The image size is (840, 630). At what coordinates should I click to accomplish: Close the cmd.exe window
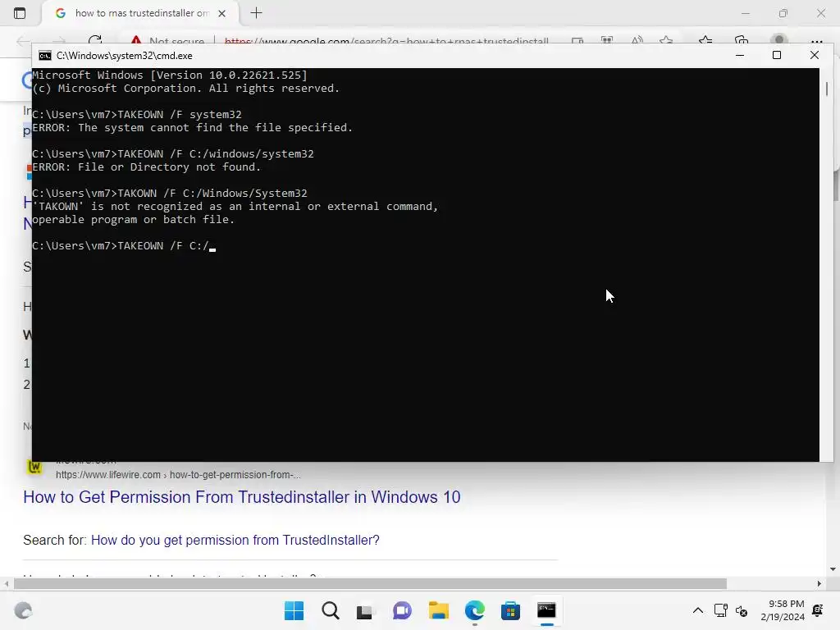point(815,55)
